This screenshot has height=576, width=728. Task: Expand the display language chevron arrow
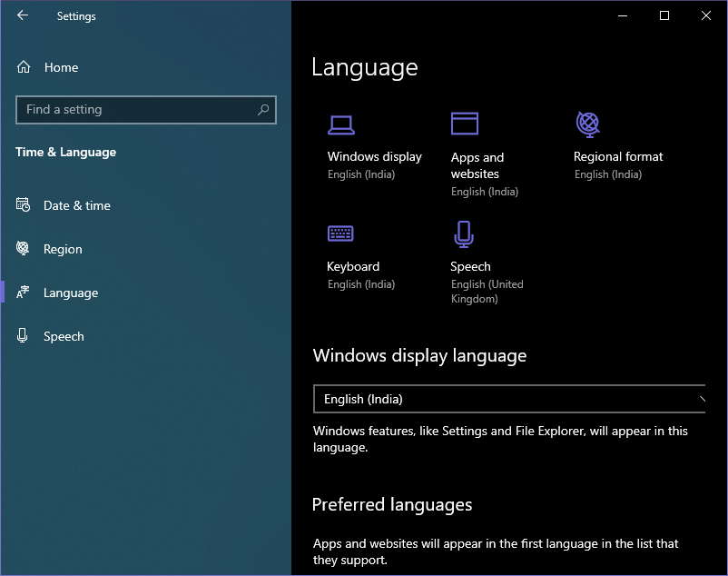point(701,399)
